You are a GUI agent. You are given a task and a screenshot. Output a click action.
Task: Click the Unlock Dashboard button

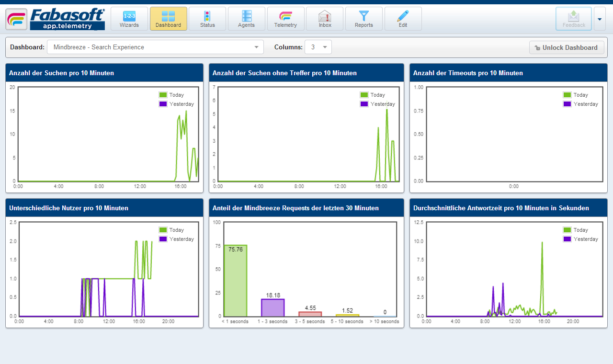tap(567, 47)
